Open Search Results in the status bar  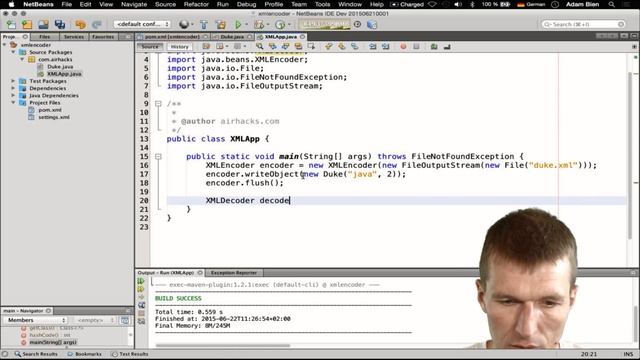tap(36, 354)
